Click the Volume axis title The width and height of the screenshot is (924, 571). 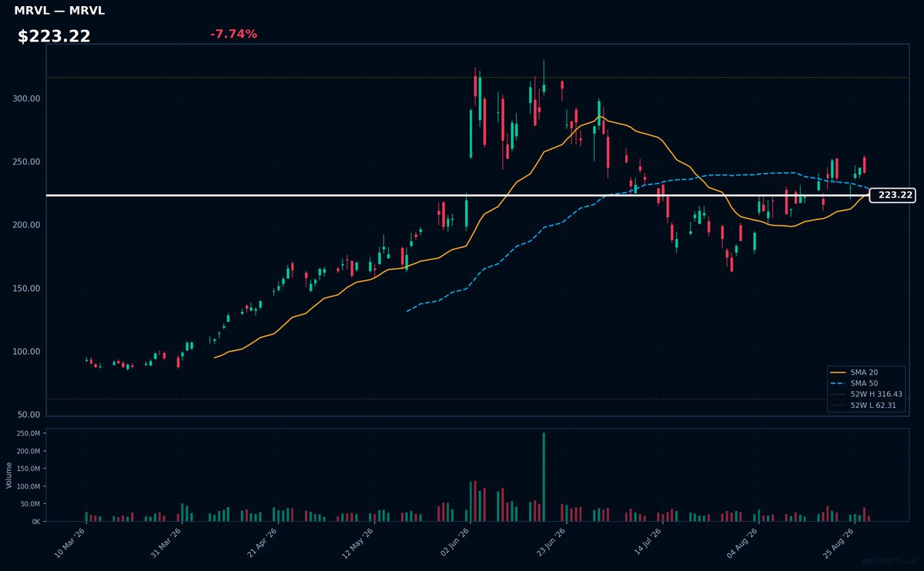click(x=9, y=476)
